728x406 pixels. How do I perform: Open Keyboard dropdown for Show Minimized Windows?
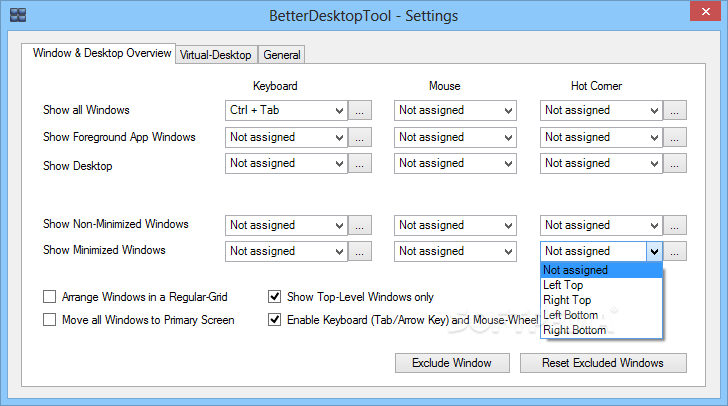coord(286,251)
